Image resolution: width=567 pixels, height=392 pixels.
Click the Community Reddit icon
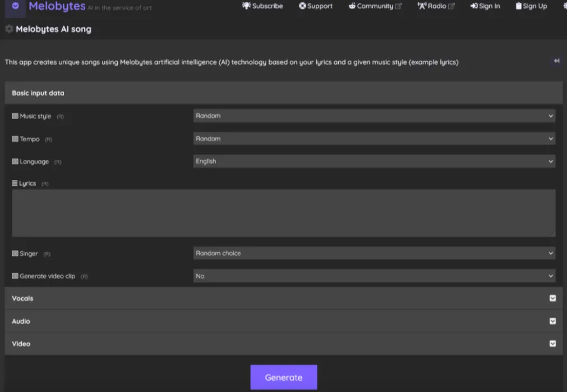click(x=352, y=6)
